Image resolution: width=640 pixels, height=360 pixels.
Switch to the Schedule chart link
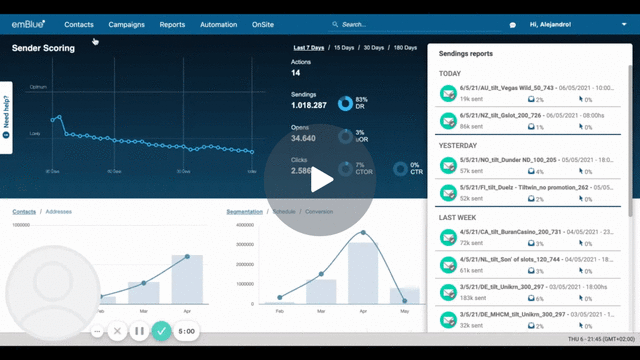pos(284,211)
